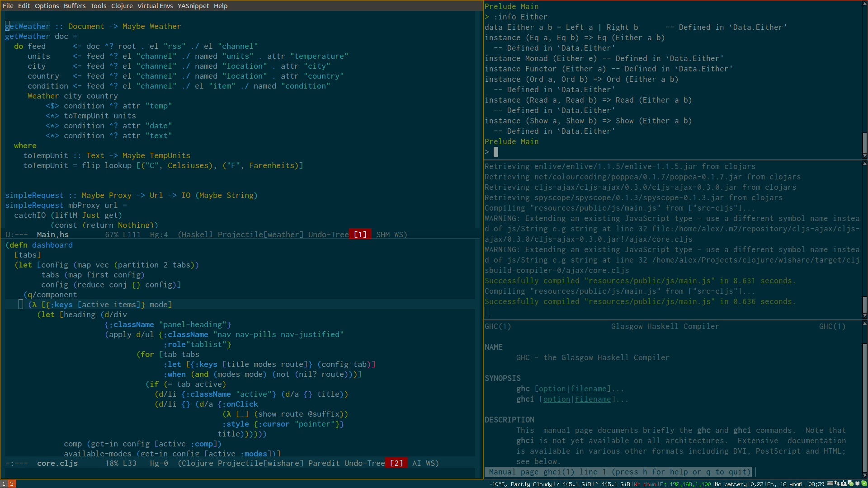Image resolution: width=868 pixels, height=488 pixels.
Task: Switch to workspace 2 in the bar
Action: coord(12,484)
